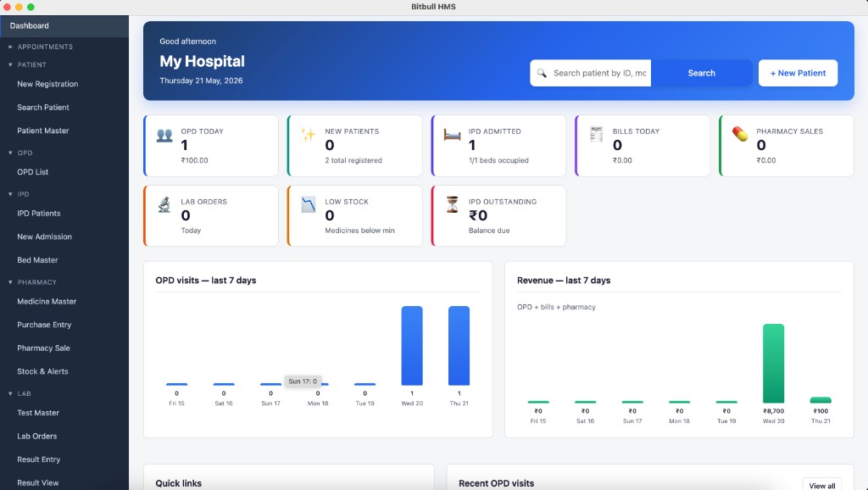
Task: Click the 'Quick links' heading
Action: [178, 483]
